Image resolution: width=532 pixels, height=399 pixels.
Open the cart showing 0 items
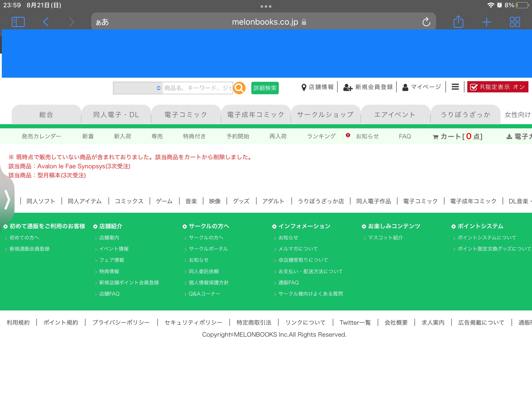click(x=457, y=136)
